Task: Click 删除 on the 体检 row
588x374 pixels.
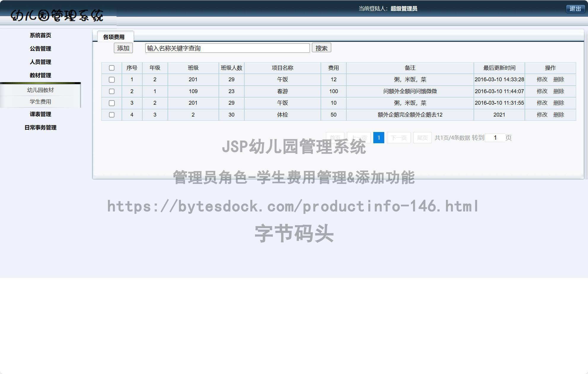Action: click(x=558, y=115)
